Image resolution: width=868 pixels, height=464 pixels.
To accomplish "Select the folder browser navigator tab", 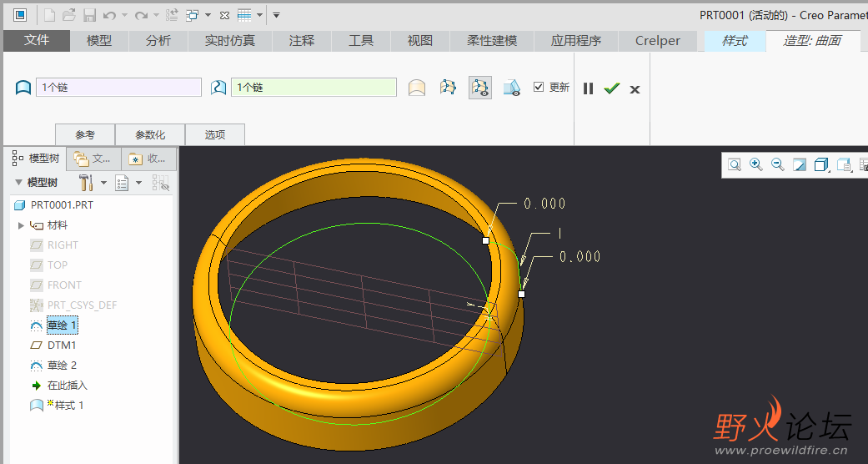I will 93,159.
